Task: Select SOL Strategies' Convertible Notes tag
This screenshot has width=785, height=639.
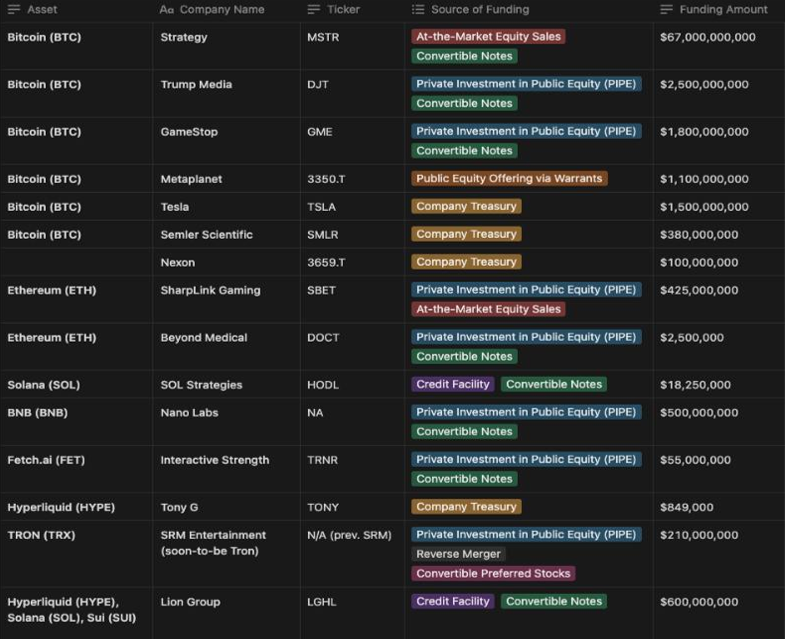Action: click(x=554, y=384)
